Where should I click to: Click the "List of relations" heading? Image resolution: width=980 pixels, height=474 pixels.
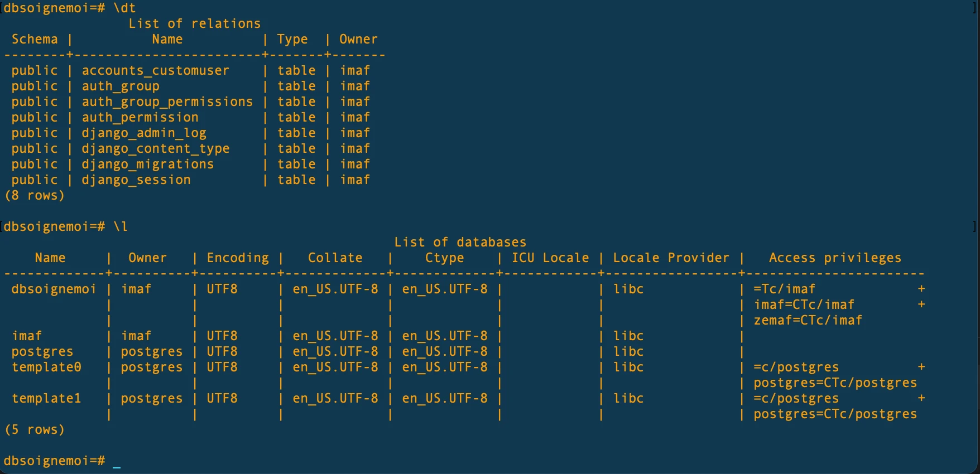(194, 23)
